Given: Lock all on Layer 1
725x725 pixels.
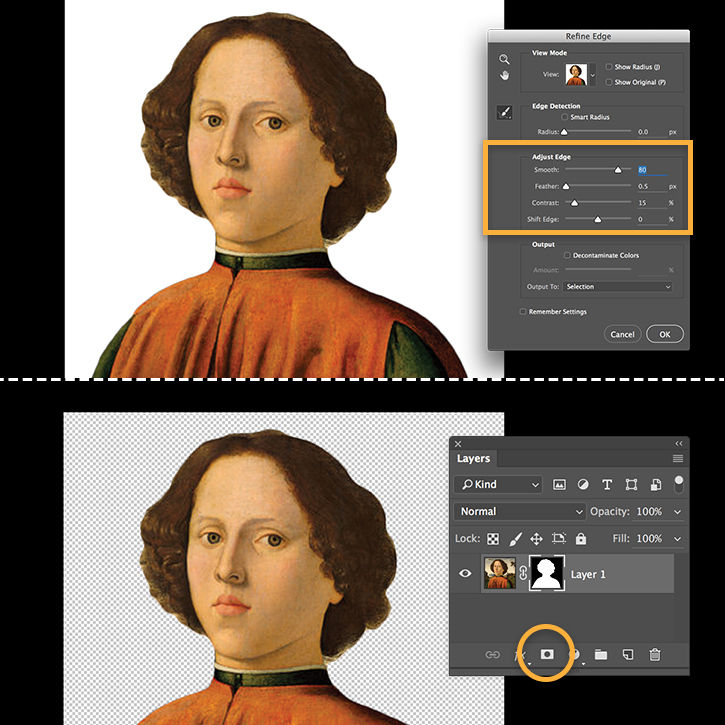Looking at the screenshot, I should pos(581,539).
